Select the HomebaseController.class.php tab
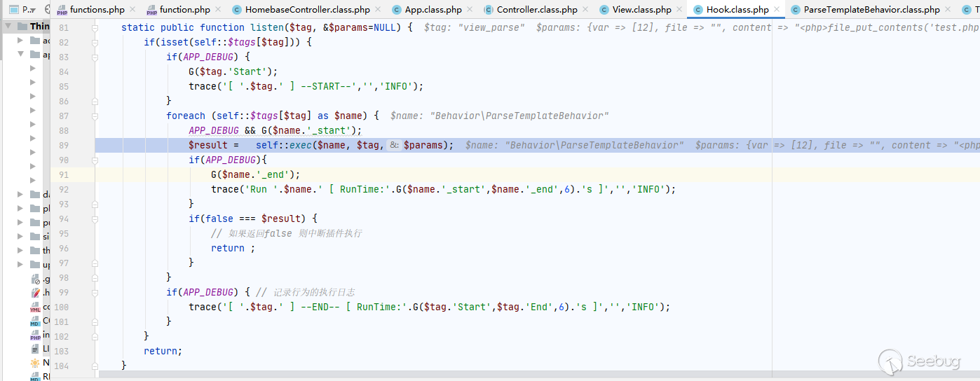Screen dimensions: 980x381 point(308,10)
